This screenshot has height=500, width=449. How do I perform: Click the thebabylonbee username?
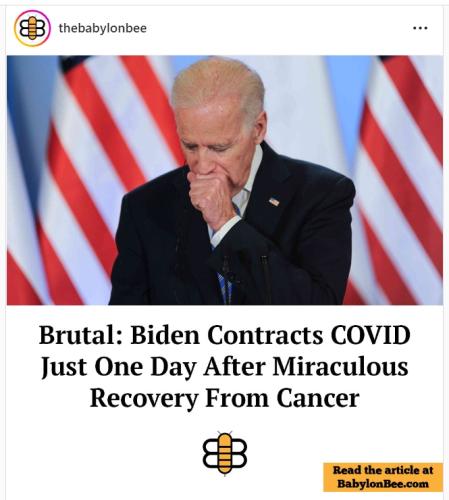(103, 28)
